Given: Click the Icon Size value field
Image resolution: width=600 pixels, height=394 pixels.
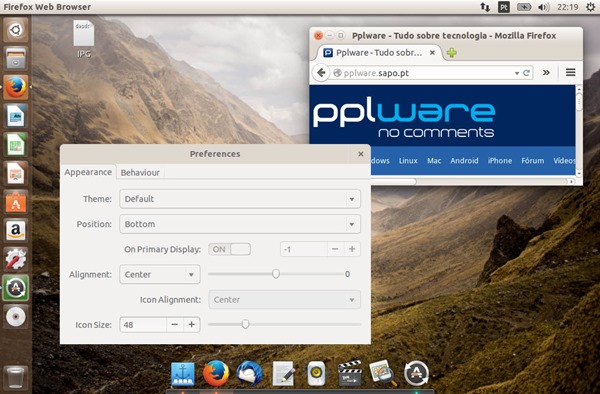Looking at the screenshot, I should tap(143, 325).
